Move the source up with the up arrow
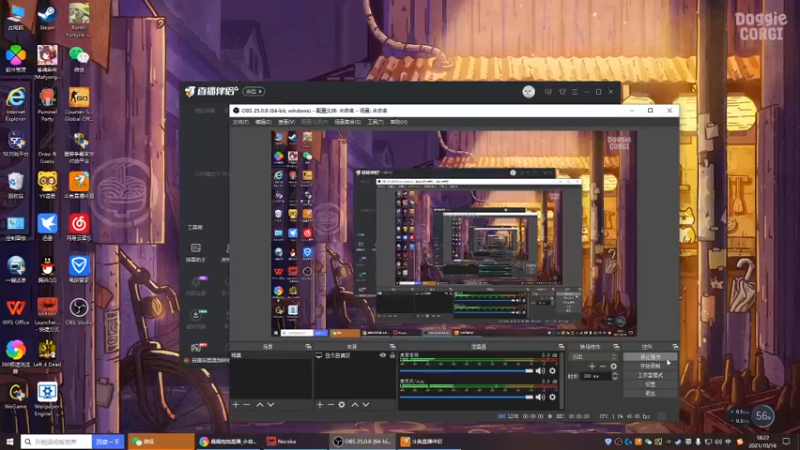The image size is (800, 450). [x=355, y=405]
